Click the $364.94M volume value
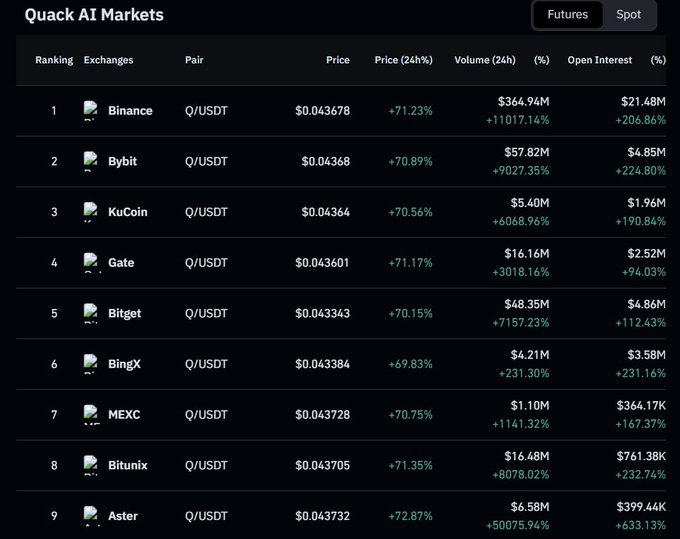680x539 pixels. point(523,101)
